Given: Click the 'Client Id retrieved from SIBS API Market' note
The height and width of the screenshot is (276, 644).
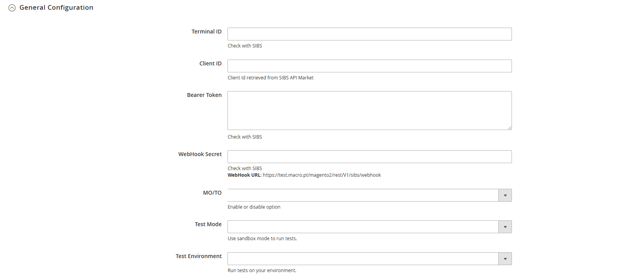Looking at the screenshot, I should click(x=270, y=78).
